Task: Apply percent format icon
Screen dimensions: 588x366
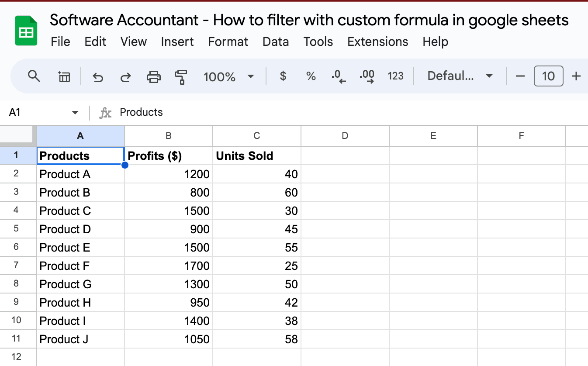Action: tap(311, 76)
